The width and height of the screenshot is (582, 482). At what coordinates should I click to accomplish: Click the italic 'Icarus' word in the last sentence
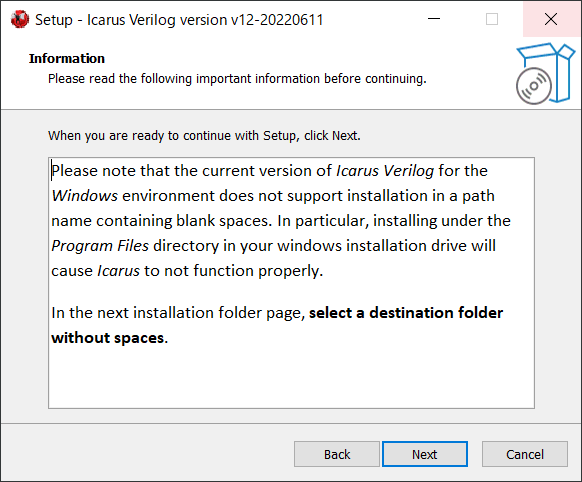[118, 271]
